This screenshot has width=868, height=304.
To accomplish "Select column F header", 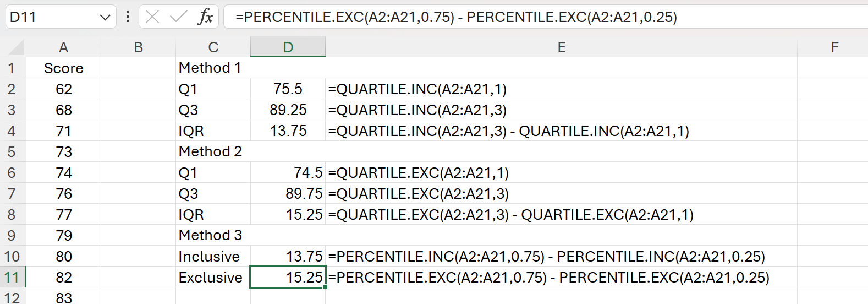I will point(834,47).
